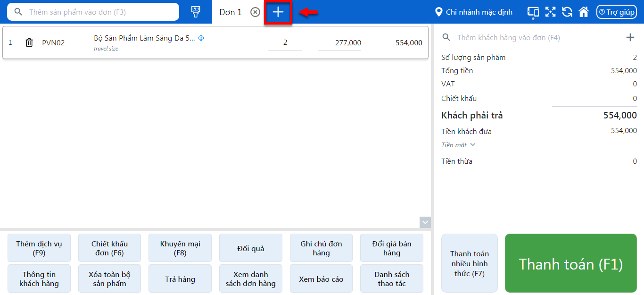644x295 pixels.
Task: Go to home page icon
Action: coord(584,12)
